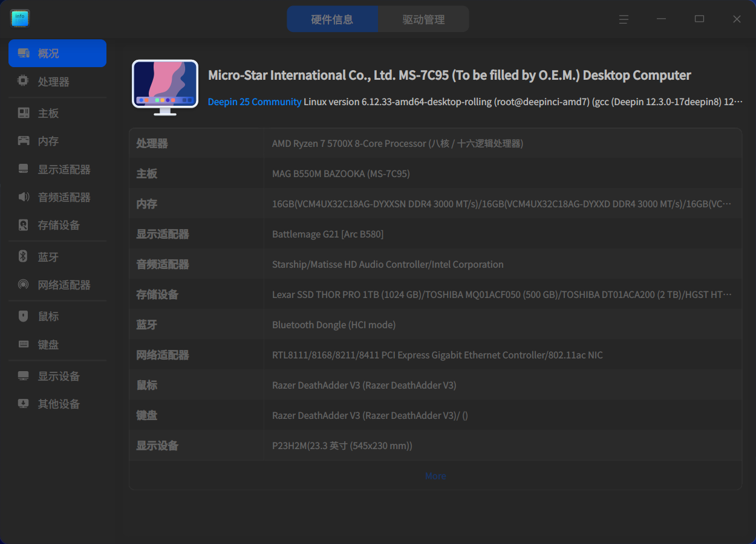Open the 其他设备 other devices sidebar icon

[24, 404]
